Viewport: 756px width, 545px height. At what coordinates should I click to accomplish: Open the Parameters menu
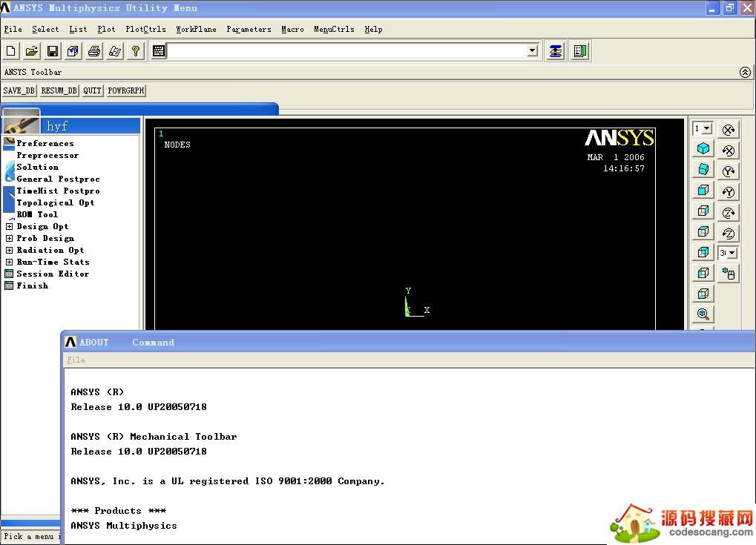tap(249, 30)
